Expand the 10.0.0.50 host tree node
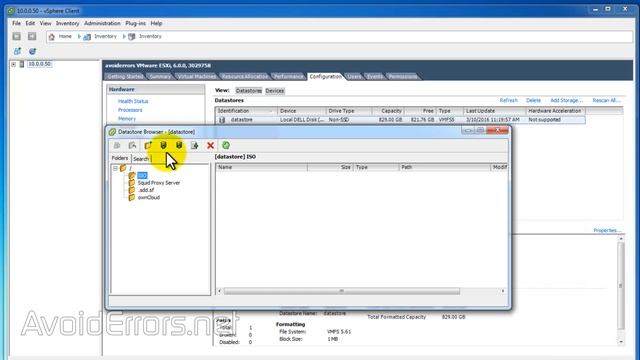 coord(13,64)
